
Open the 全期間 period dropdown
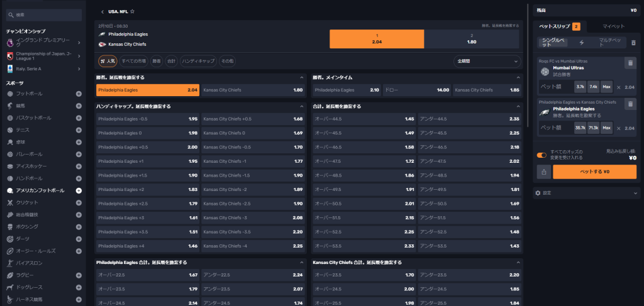(x=487, y=61)
